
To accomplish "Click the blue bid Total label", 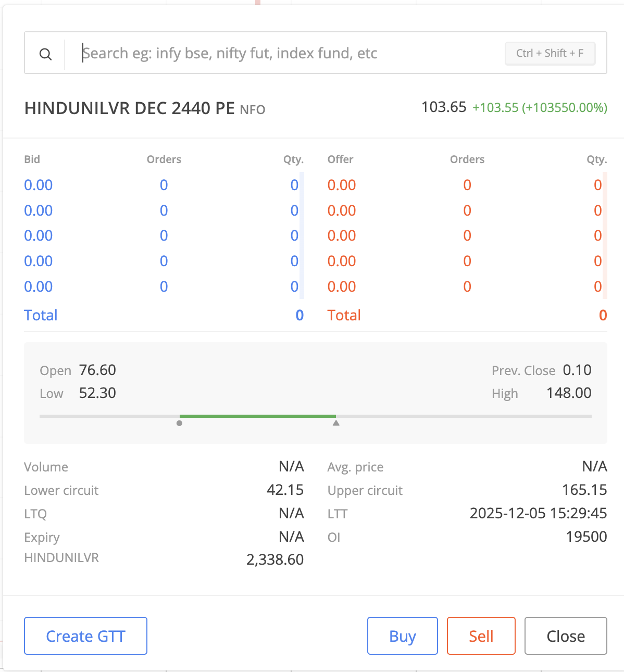I will click(x=41, y=316).
